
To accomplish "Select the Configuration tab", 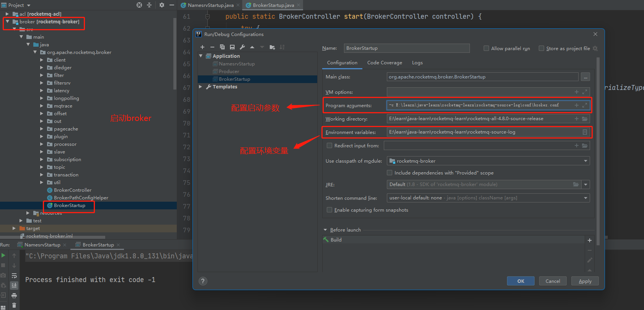I will click(342, 63).
